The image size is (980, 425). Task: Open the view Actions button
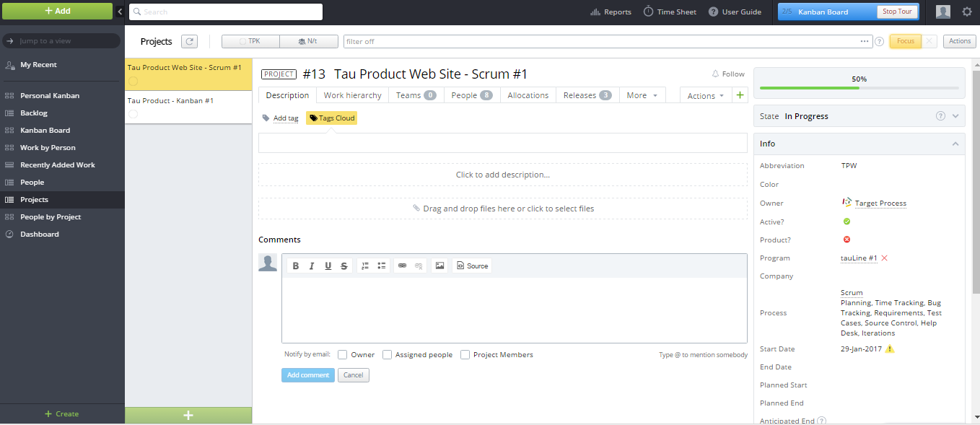coord(959,41)
